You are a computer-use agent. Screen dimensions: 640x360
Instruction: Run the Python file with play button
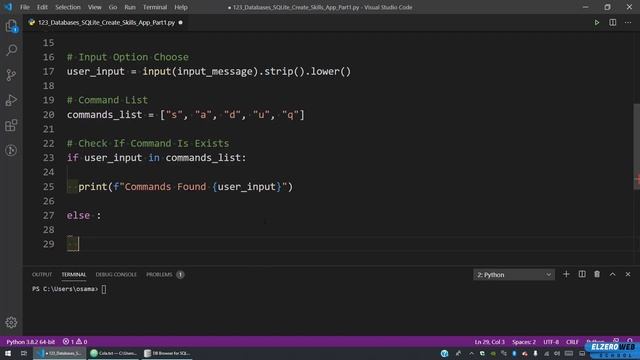click(597, 22)
